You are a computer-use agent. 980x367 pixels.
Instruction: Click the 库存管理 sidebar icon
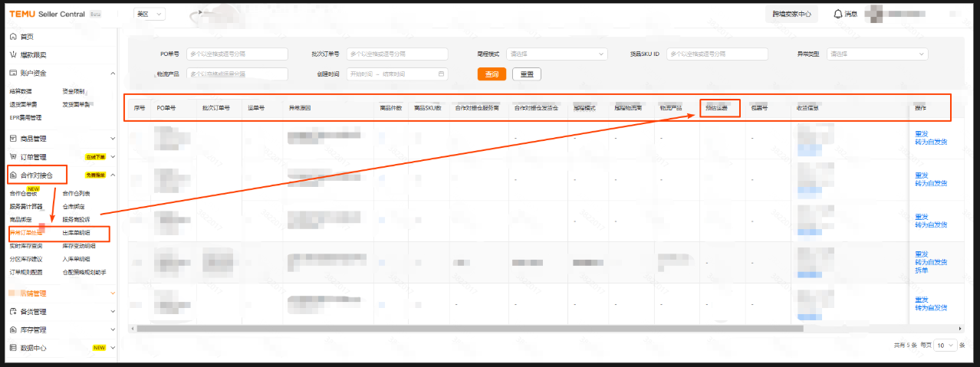pos(13,330)
